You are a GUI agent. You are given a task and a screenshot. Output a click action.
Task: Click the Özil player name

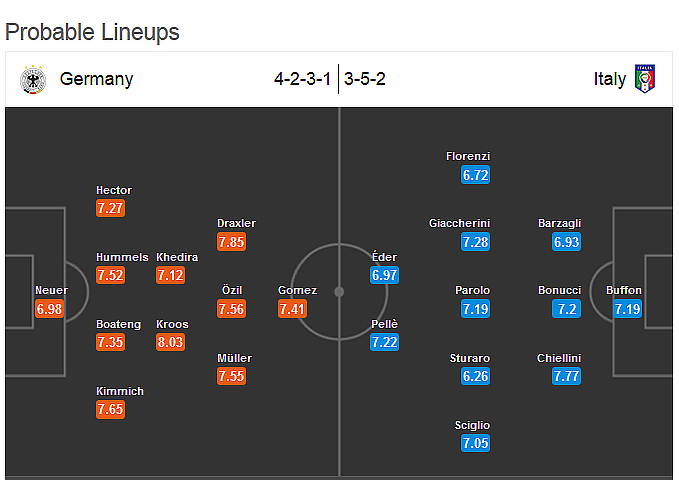coord(231,291)
